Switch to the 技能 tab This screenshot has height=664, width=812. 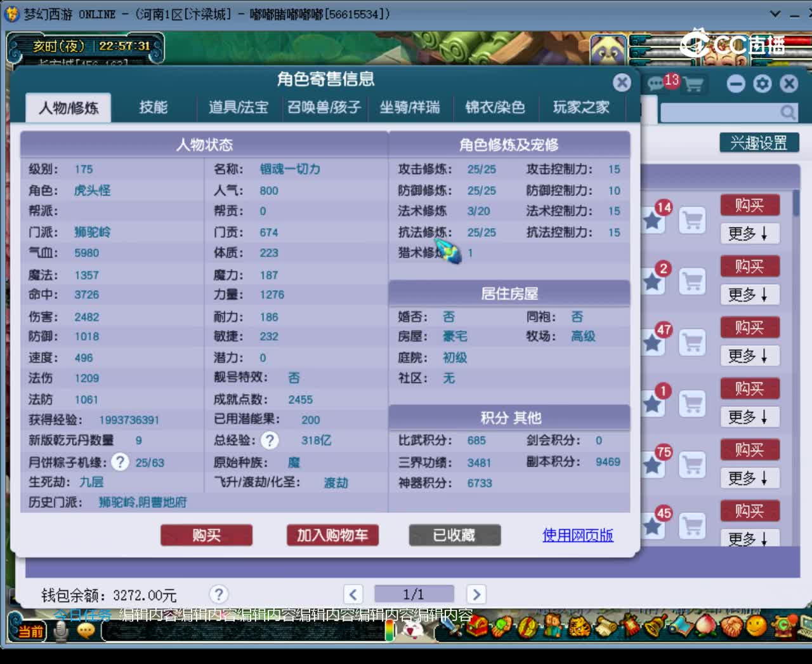pos(154,107)
